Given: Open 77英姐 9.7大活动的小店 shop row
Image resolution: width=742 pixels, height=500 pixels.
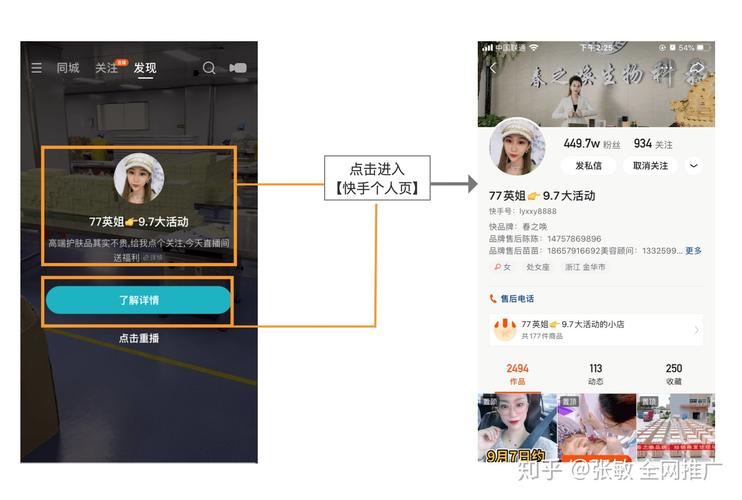Looking at the screenshot, I should coord(596,330).
